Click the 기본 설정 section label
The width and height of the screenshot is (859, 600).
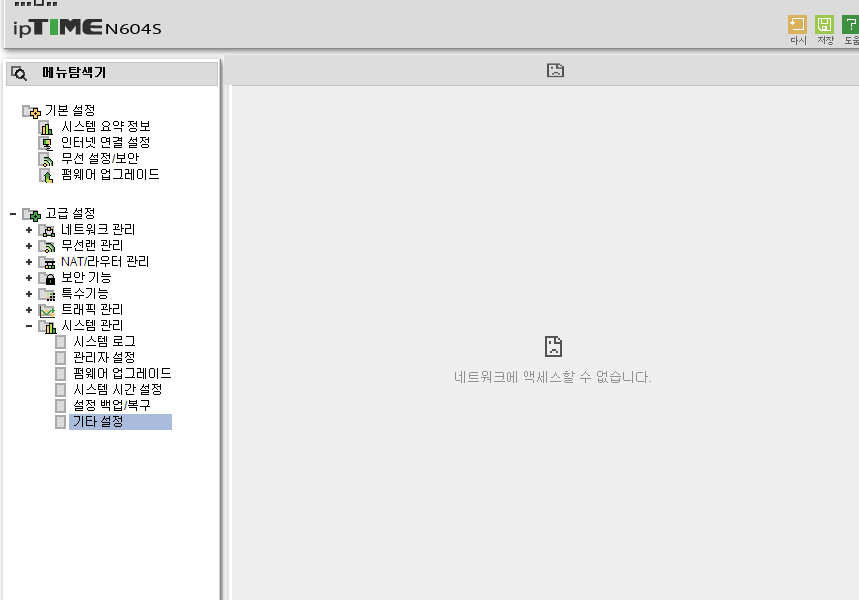click(70, 111)
